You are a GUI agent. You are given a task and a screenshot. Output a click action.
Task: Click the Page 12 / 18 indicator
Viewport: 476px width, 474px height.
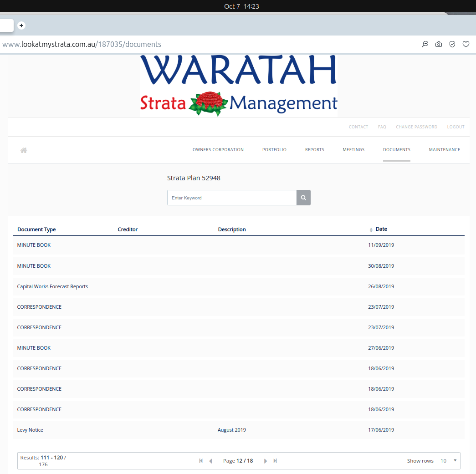(x=238, y=461)
